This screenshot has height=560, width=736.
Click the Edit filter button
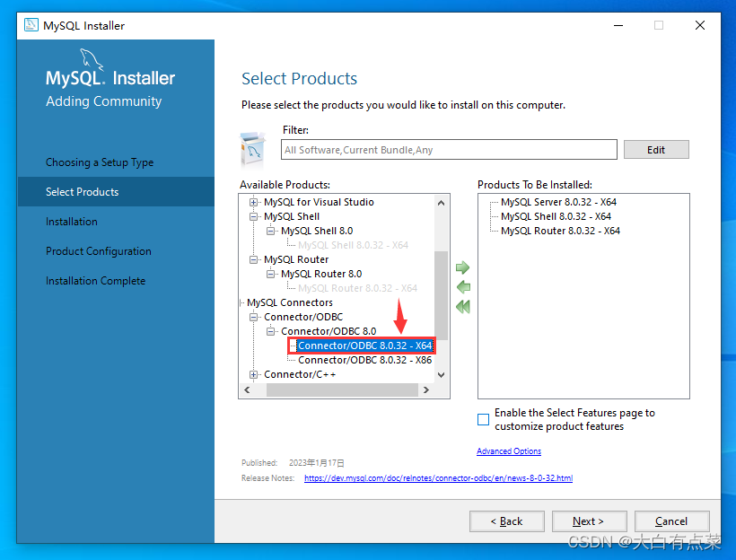click(x=656, y=150)
